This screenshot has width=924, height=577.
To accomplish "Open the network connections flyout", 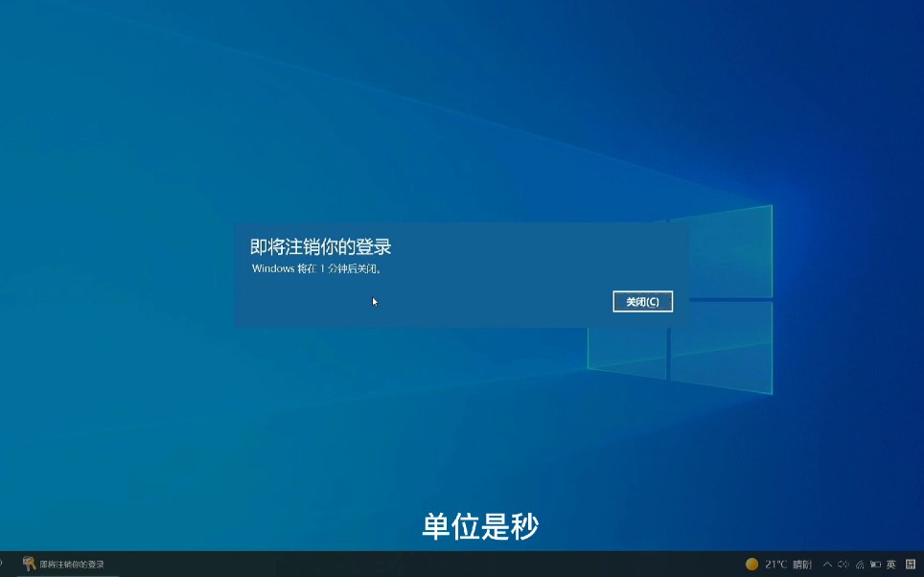I will click(x=859, y=565).
